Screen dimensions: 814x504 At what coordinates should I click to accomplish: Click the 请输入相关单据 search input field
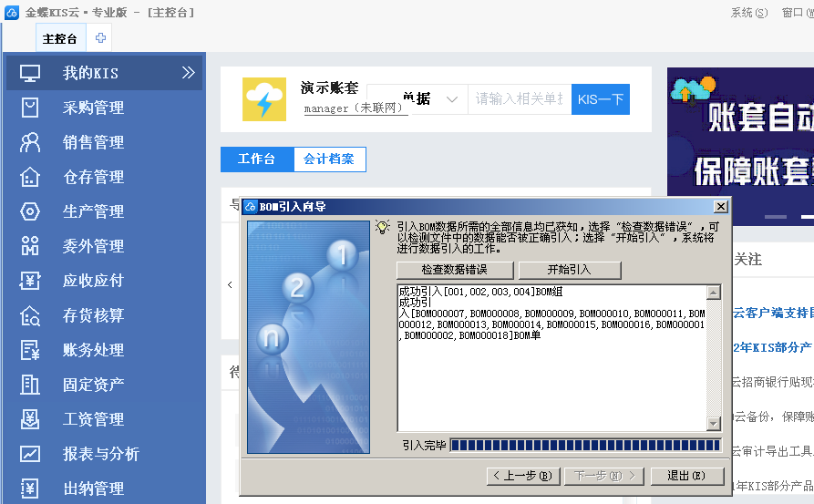[520, 99]
